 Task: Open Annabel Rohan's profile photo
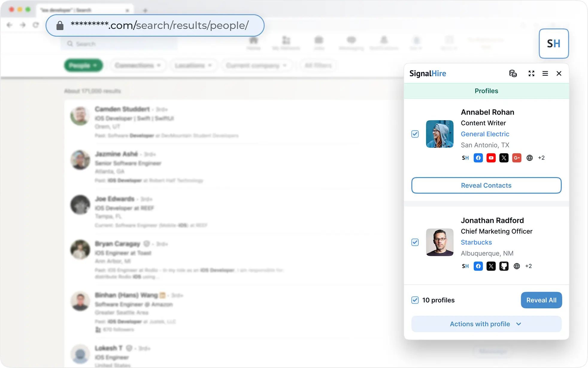440,134
